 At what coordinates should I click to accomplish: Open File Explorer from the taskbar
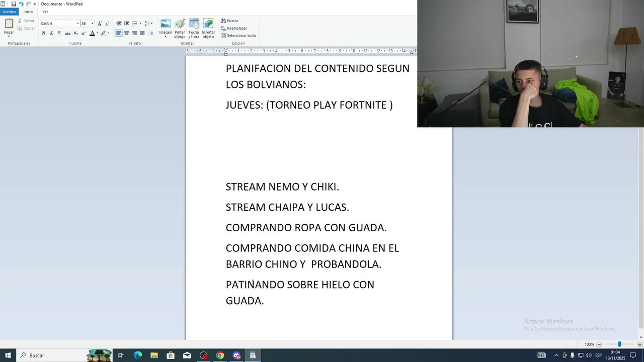pyautogui.click(x=154, y=355)
